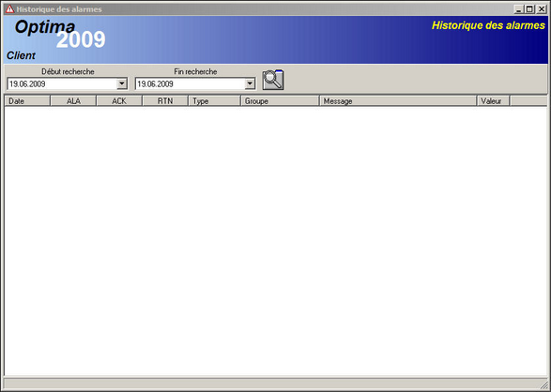Click the magnifying glass search icon
551x392 pixels.
click(273, 80)
